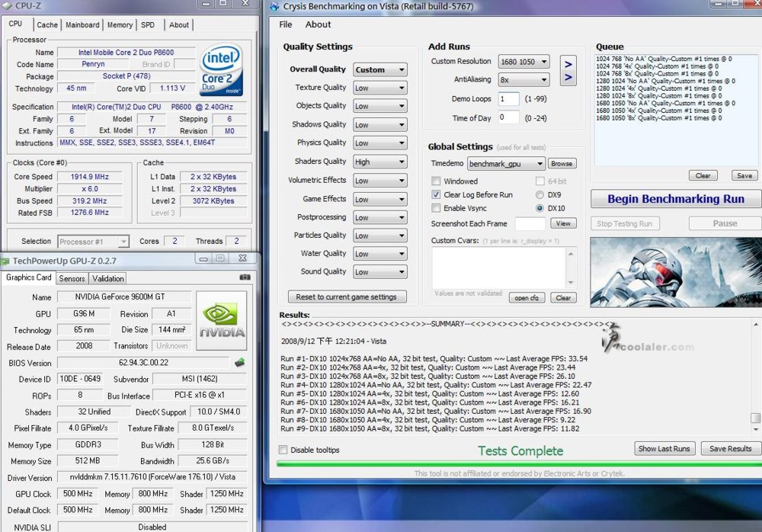
Task: Click the GPU-Z name field NVIDIA GeForce 9600M GT
Action: point(124,296)
